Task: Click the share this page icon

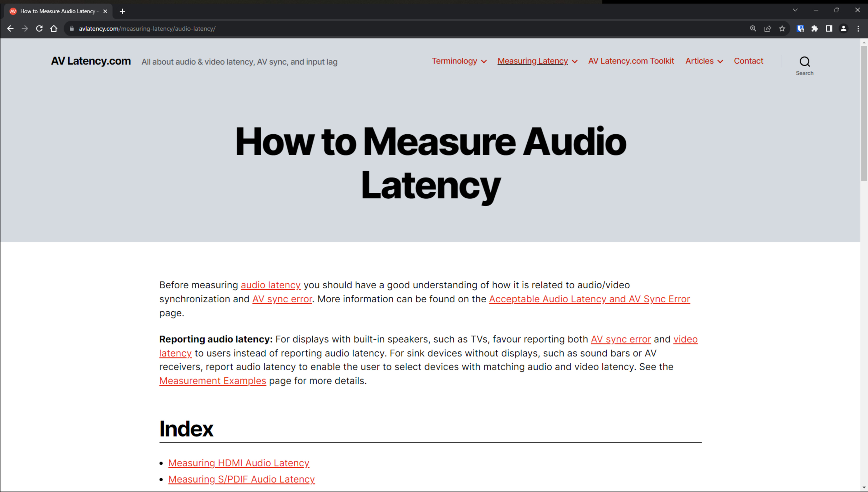Action: pyautogui.click(x=768, y=29)
